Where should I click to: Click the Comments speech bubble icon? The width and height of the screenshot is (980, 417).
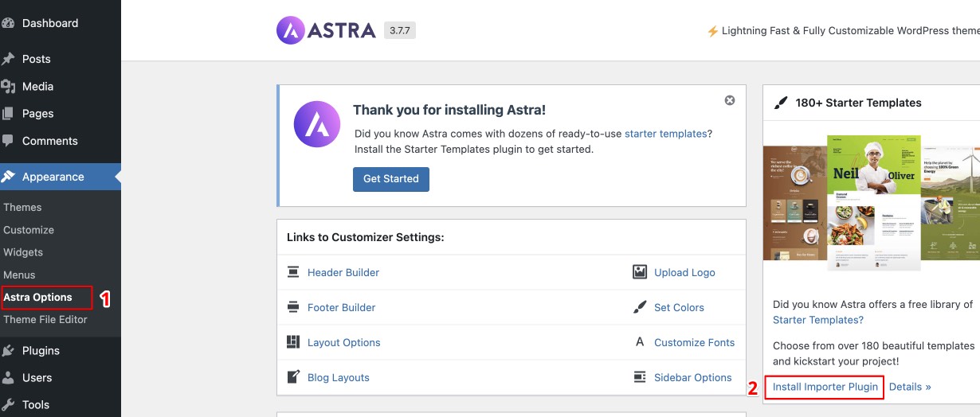coord(8,141)
